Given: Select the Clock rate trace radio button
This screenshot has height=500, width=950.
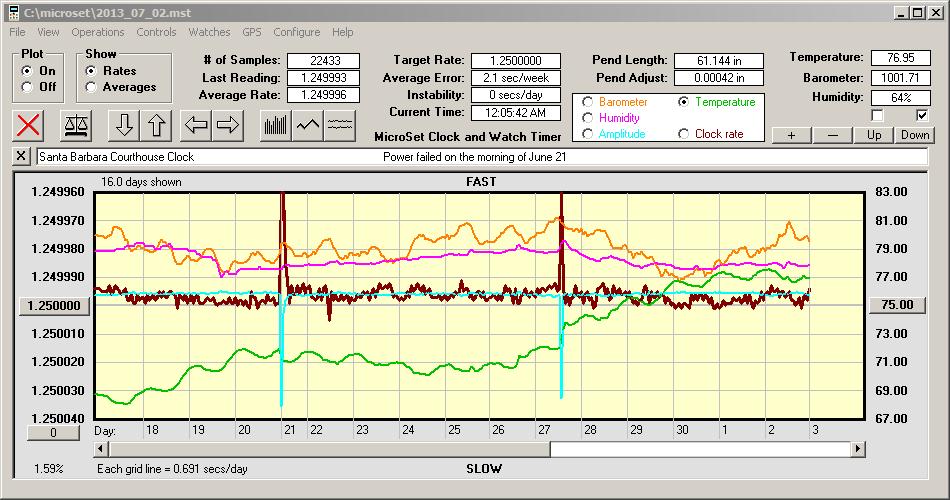Looking at the screenshot, I should [683, 134].
